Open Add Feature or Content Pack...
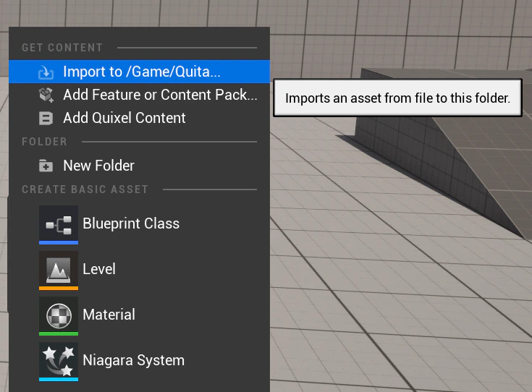This screenshot has width=532, height=392. tap(140, 95)
